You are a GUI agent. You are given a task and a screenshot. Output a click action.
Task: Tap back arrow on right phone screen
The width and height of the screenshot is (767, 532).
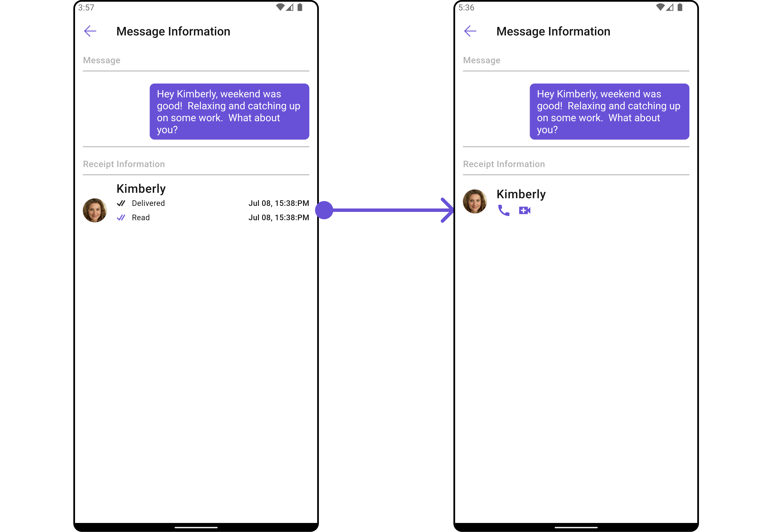tap(470, 31)
